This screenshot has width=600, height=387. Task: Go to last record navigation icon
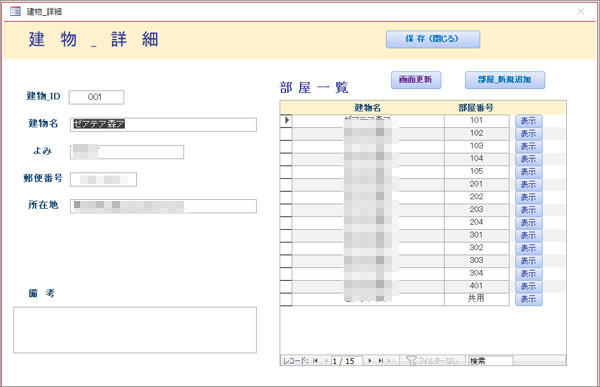[x=381, y=361]
